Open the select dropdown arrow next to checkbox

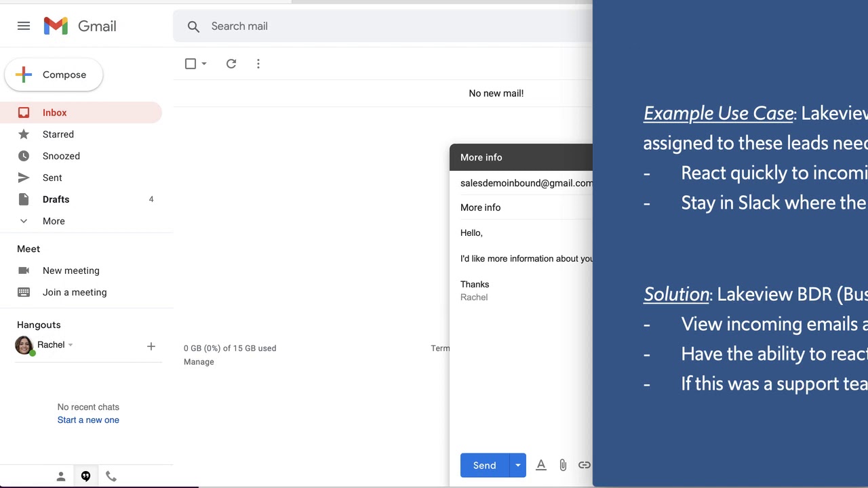(x=204, y=64)
